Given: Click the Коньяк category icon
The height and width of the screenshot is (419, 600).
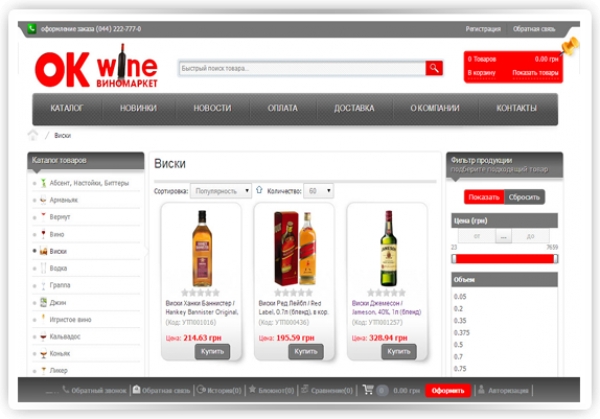Looking at the screenshot, I should tap(43, 354).
